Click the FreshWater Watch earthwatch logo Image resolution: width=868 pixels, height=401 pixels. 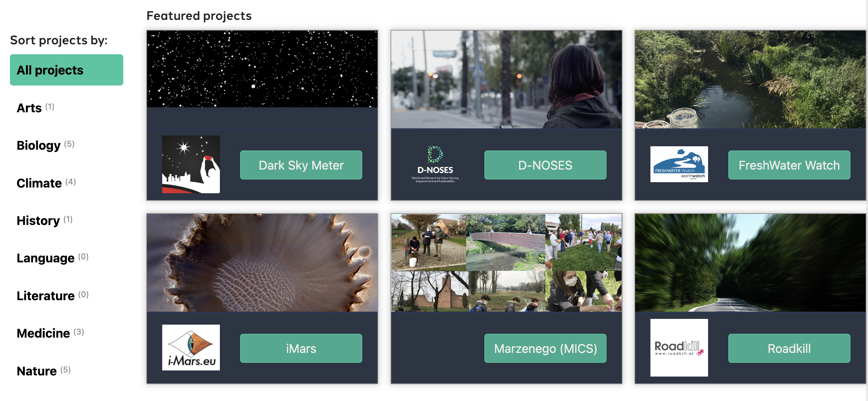[x=679, y=164]
